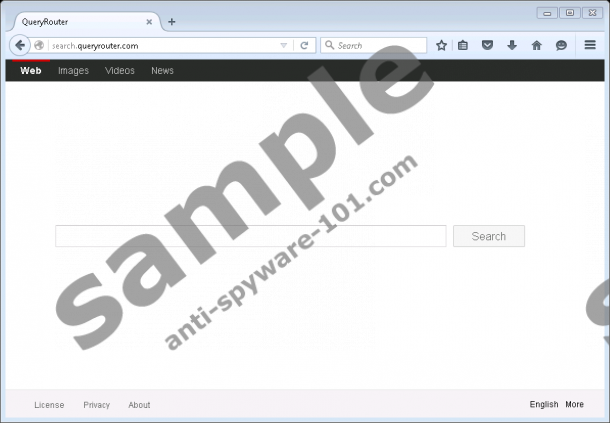
Task: Expand the URL bar history dropdown
Action: [284, 45]
